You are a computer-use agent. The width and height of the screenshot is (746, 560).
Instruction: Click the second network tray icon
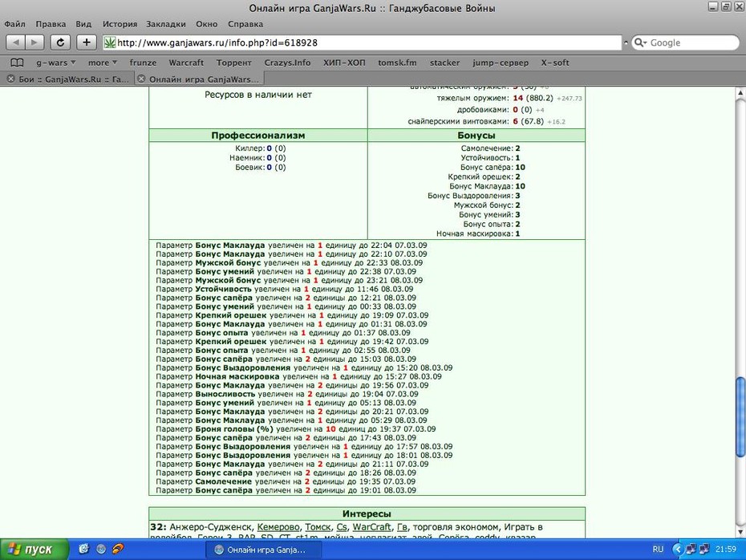703,550
